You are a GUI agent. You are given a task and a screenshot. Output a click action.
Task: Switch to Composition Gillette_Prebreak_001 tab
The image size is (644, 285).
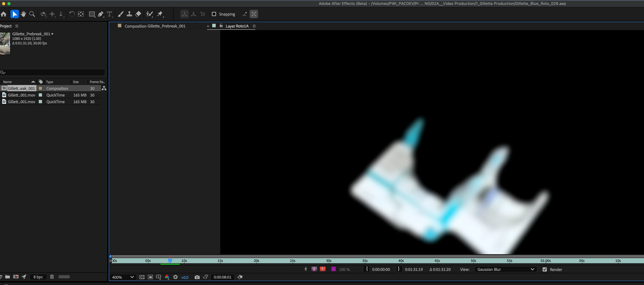coord(155,26)
